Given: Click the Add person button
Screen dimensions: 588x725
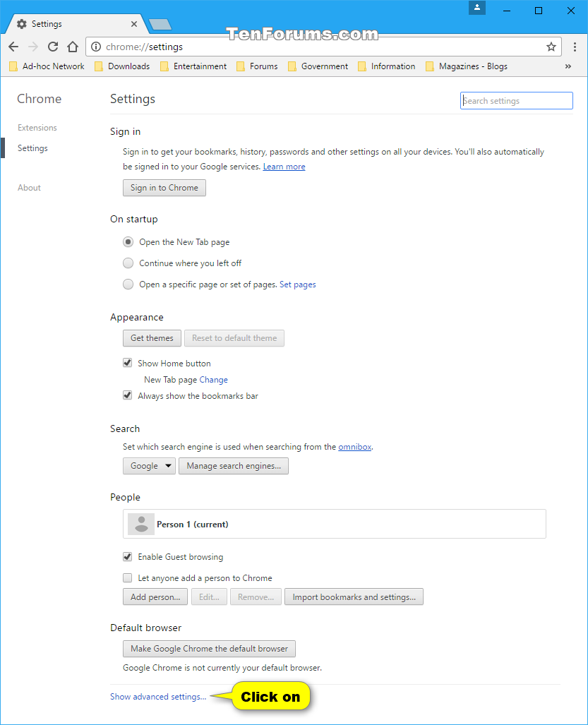Looking at the screenshot, I should tap(155, 597).
